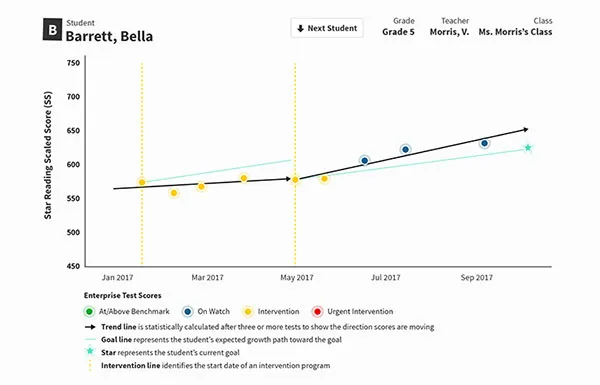
Task: Click the yellow dot on the May 2017 intervention line
Action: click(295, 179)
